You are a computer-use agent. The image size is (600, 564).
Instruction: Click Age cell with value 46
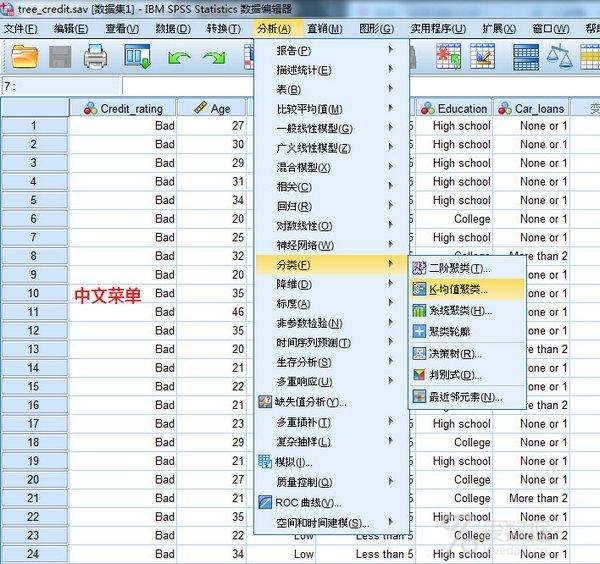pos(212,312)
